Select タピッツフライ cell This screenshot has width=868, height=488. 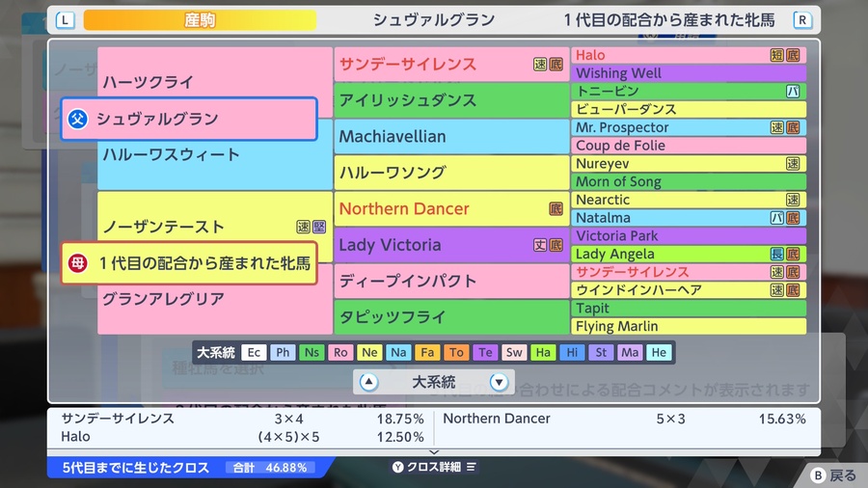(x=451, y=316)
